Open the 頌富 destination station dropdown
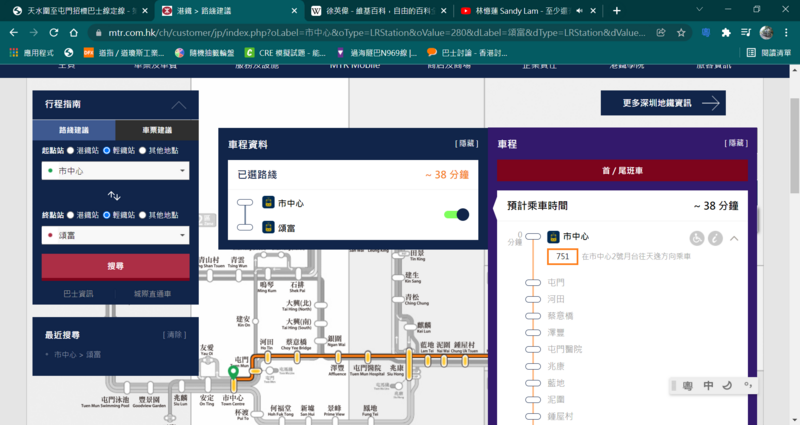 click(x=115, y=235)
